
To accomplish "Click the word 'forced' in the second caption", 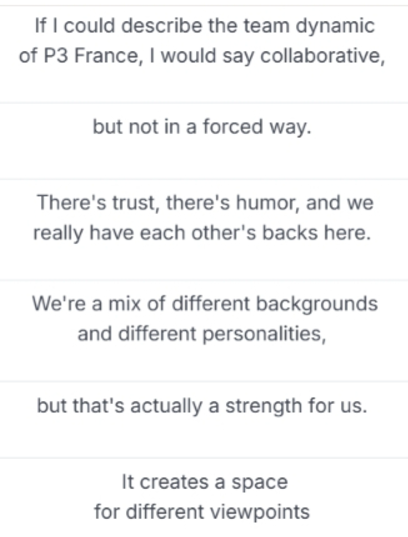I will click(233, 127).
